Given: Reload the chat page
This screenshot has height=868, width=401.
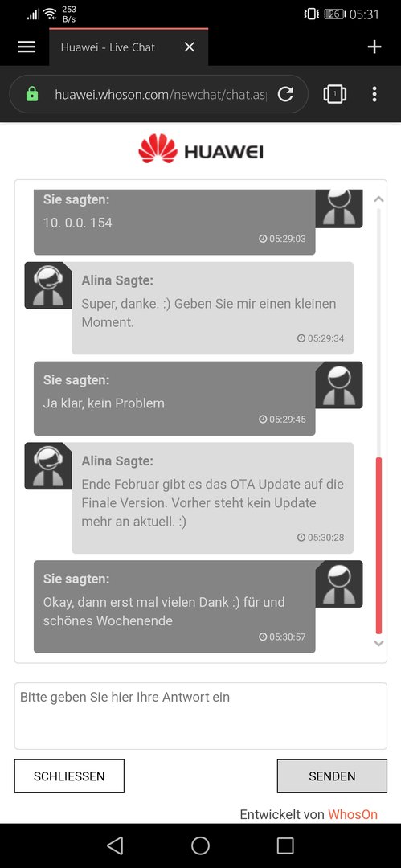Looking at the screenshot, I should pyautogui.click(x=285, y=94).
